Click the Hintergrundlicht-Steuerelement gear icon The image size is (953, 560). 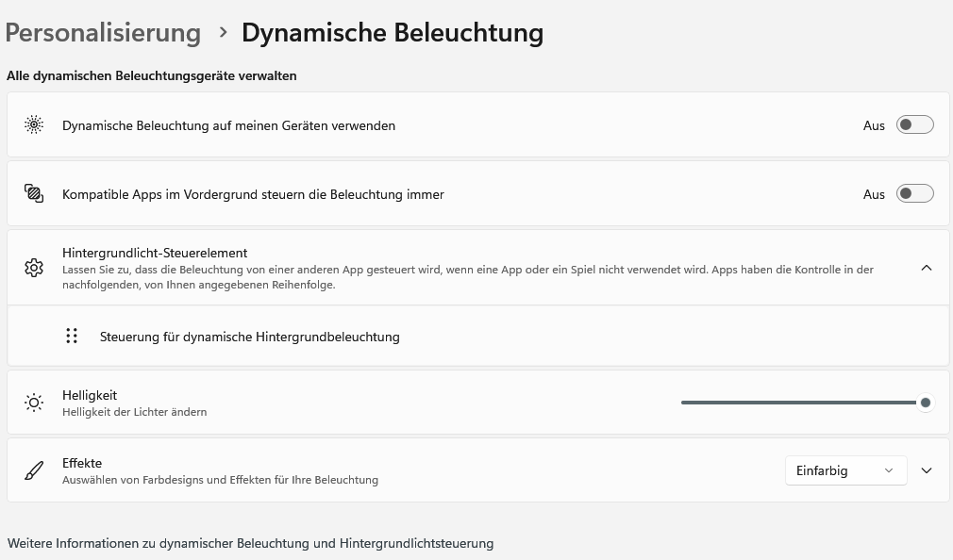34,268
